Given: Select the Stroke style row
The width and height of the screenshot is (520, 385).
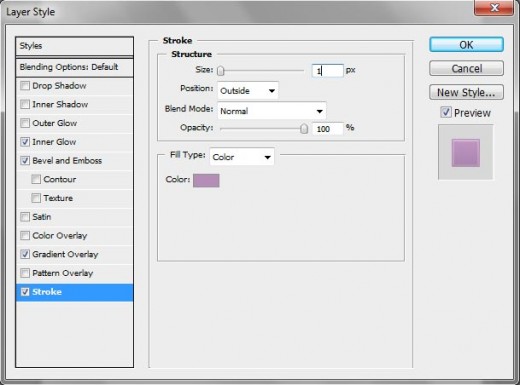Looking at the screenshot, I should pyautogui.click(x=74, y=292).
